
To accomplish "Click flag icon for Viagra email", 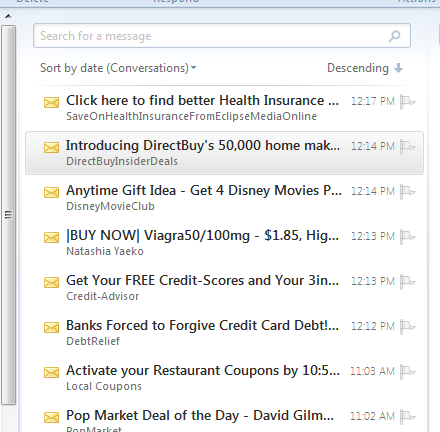I will pyautogui.click(x=407, y=236).
